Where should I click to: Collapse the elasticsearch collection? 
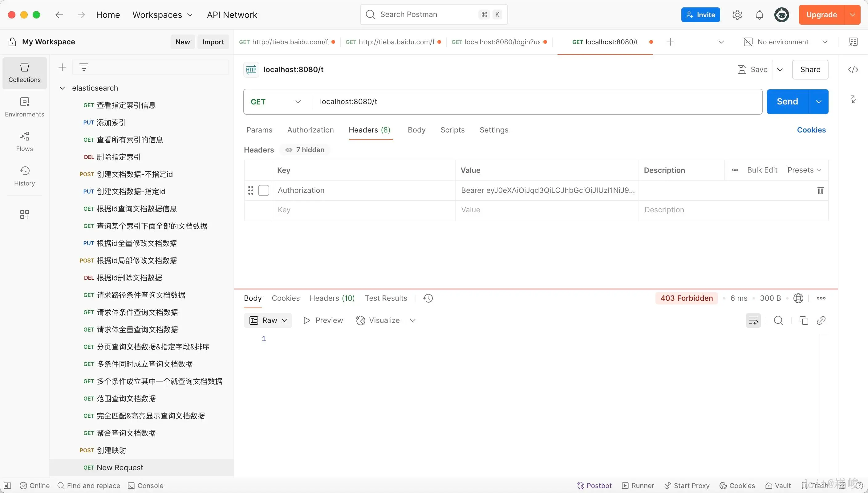(x=62, y=88)
